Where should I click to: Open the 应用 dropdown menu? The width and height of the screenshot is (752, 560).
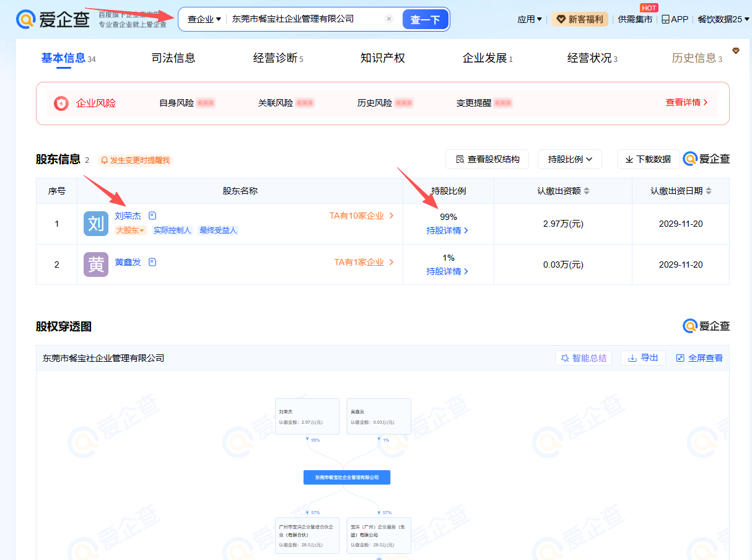[x=530, y=19]
